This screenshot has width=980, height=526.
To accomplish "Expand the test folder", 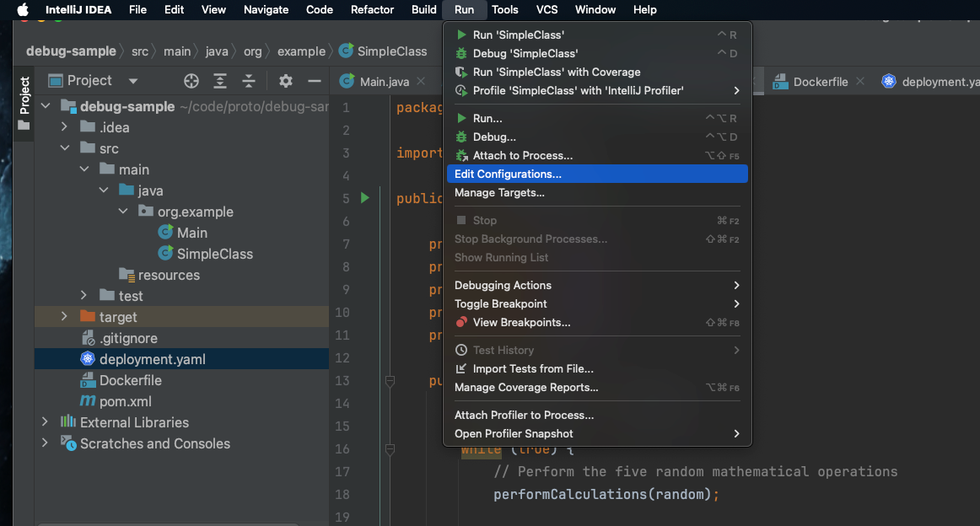I will point(83,295).
